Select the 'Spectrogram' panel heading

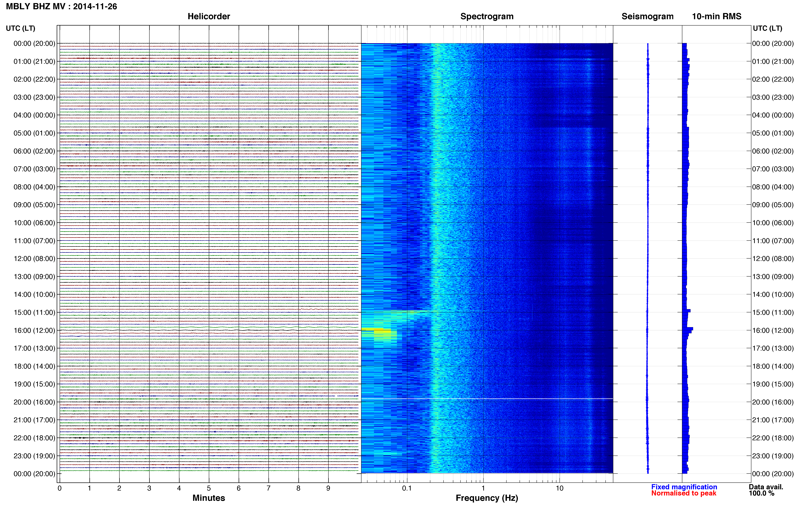(x=487, y=16)
